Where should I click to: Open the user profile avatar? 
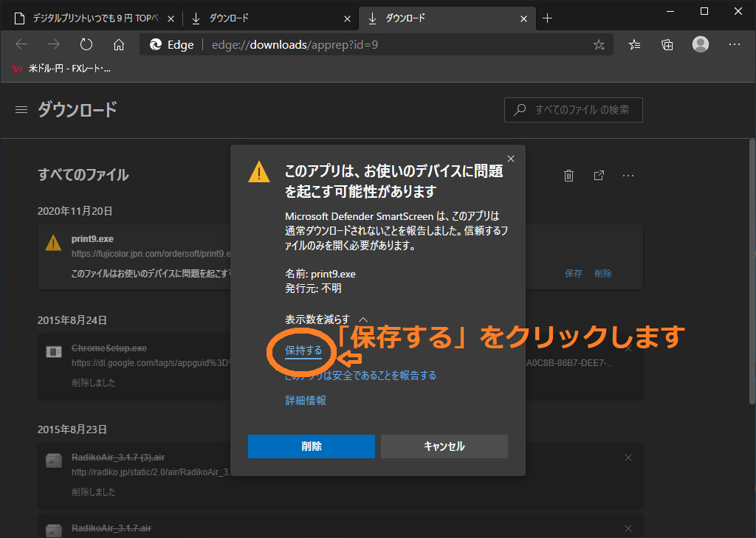701,45
